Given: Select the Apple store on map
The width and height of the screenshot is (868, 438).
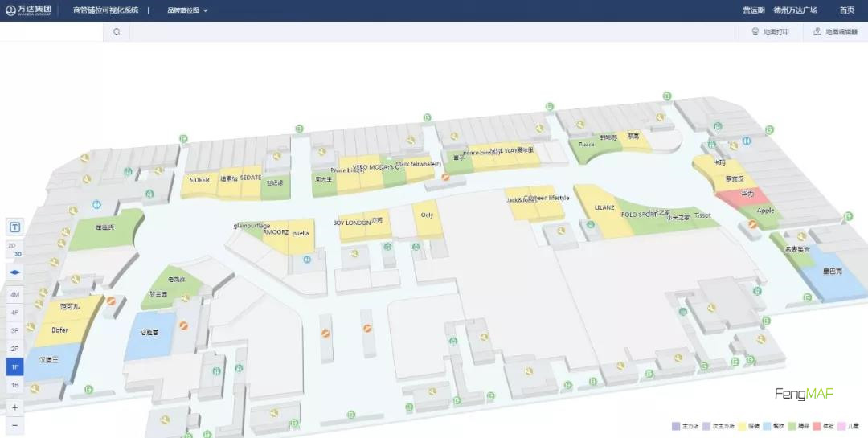Looking at the screenshot, I should (x=765, y=211).
